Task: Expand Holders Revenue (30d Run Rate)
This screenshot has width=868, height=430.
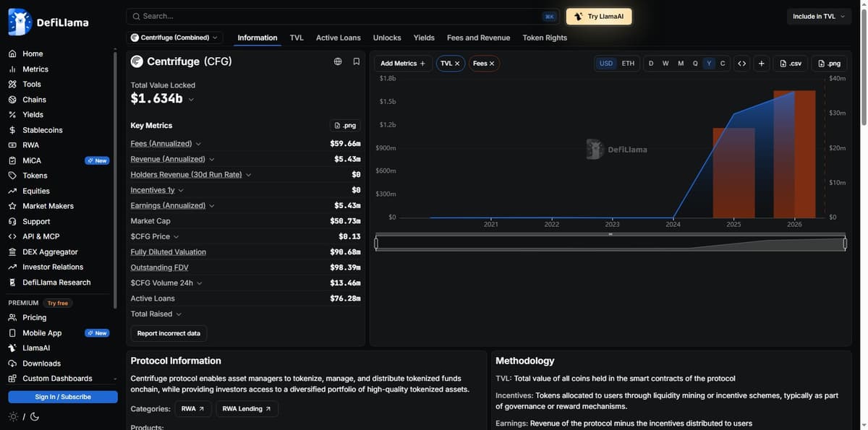Action: tap(248, 175)
